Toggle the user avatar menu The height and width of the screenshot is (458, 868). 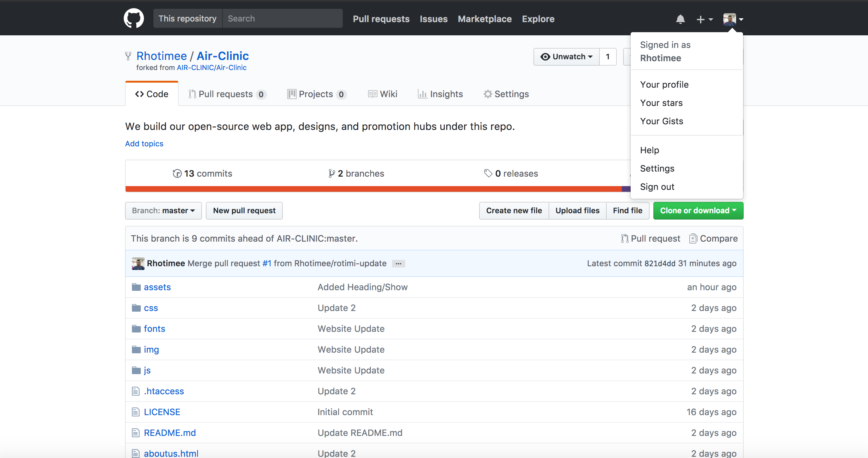(733, 19)
